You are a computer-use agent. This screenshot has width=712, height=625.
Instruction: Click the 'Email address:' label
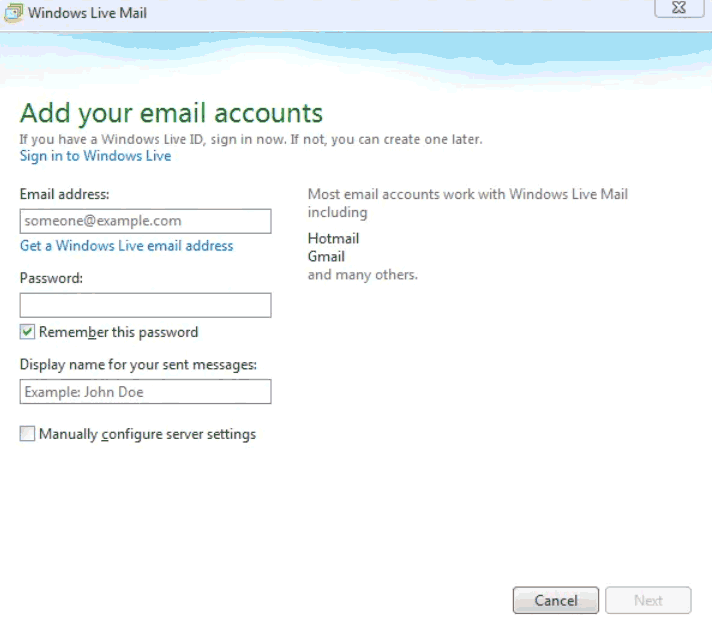coord(64,194)
